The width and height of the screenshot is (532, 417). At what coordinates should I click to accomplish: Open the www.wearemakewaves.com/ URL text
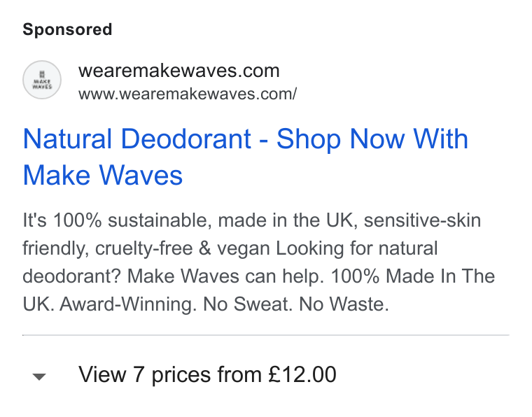(188, 94)
